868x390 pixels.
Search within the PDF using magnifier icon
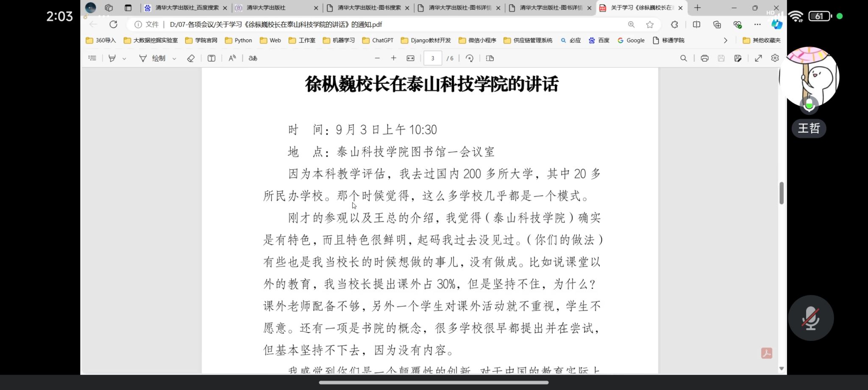pyautogui.click(x=683, y=58)
